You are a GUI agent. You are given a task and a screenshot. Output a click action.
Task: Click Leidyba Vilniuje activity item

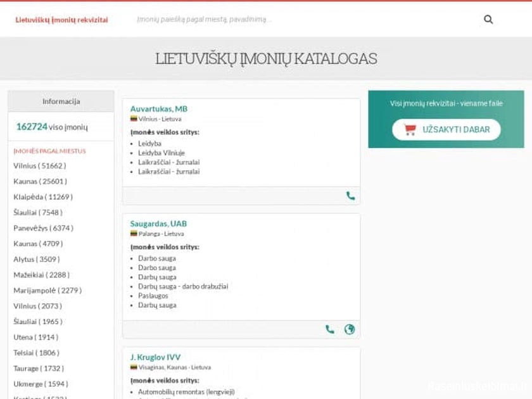[x=161, y=153]
